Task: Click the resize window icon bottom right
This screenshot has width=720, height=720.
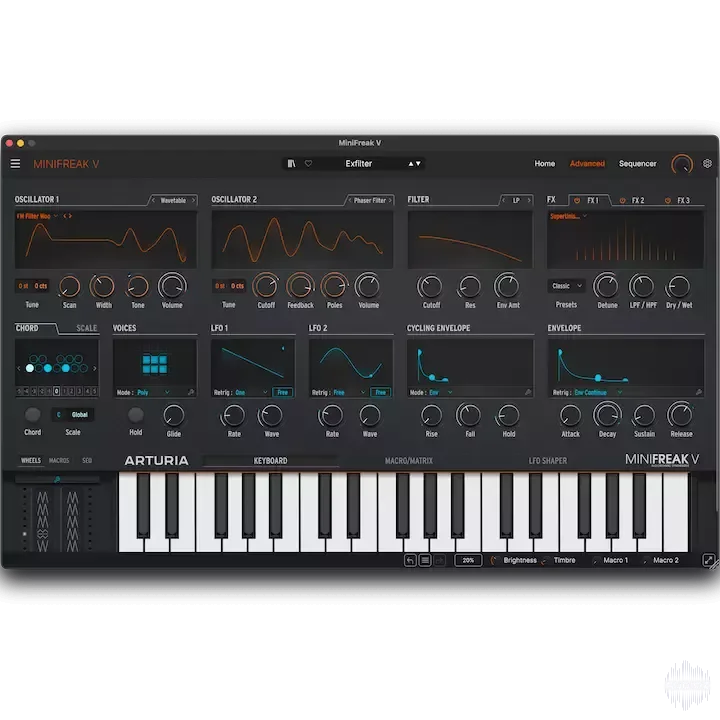Action: coord(709,560)
